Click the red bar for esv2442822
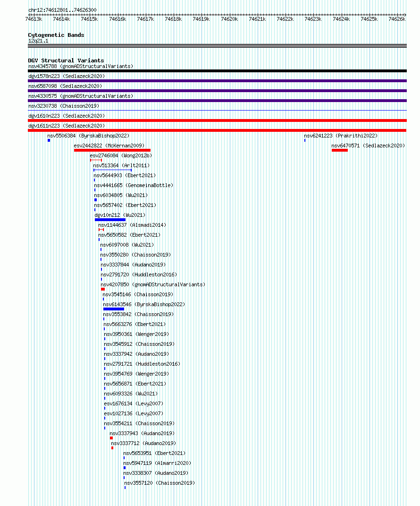This screenshot has height=506, width=420. pos(112,150)
